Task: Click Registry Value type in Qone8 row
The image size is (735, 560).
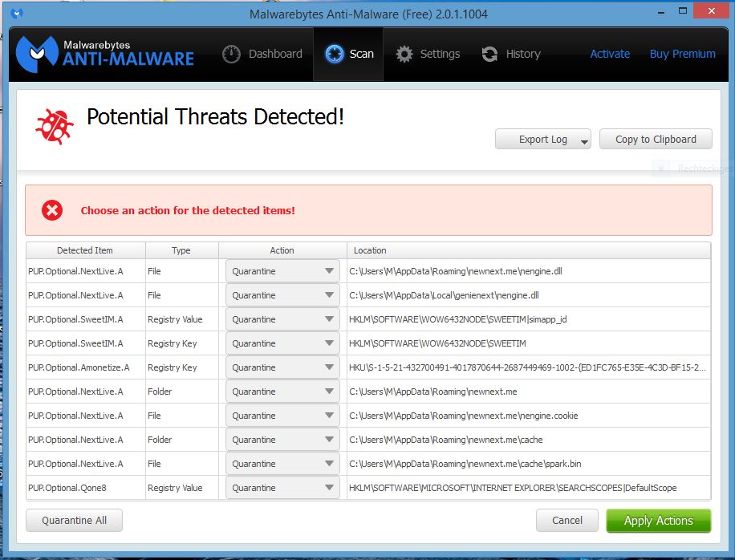Action: pos(175,488)
